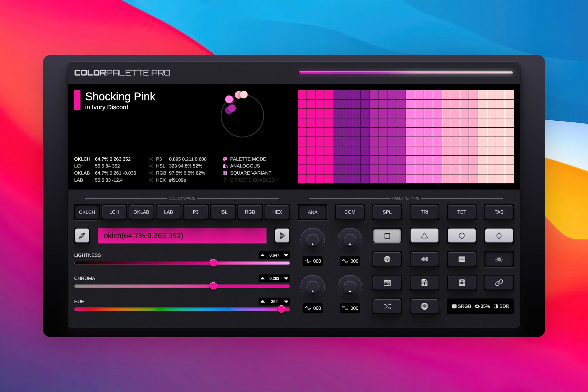Click the hue slider handle
Screen dimensions: 588x392
tap(281, 309)
